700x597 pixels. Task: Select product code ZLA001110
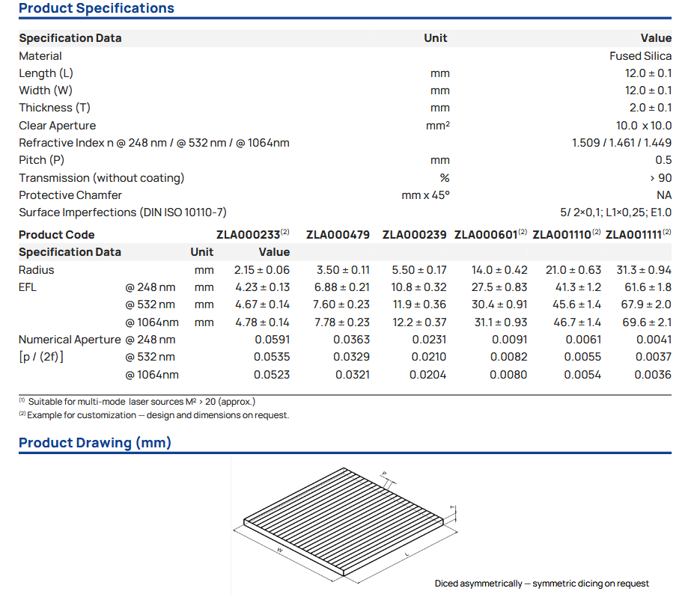[562, 235]
